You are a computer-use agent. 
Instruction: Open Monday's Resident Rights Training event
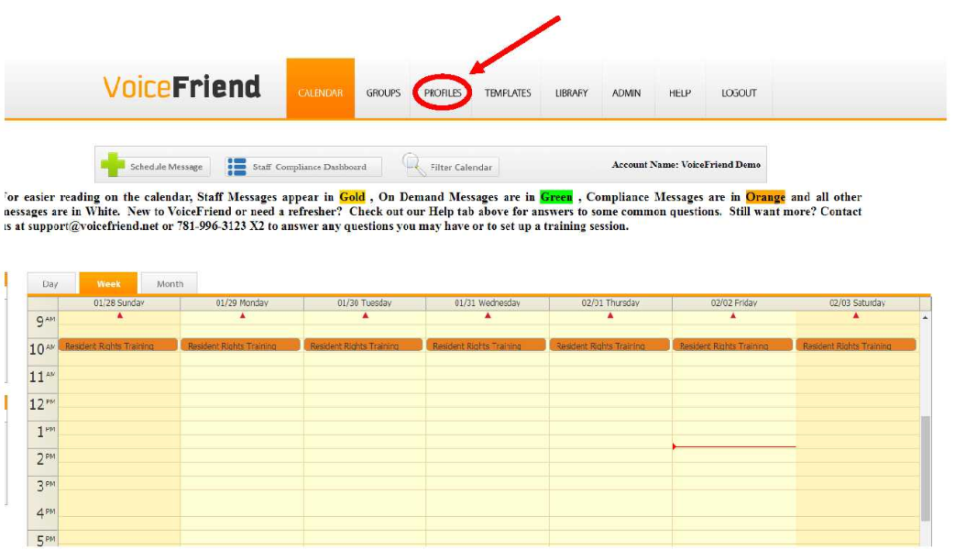coord(241,345)
